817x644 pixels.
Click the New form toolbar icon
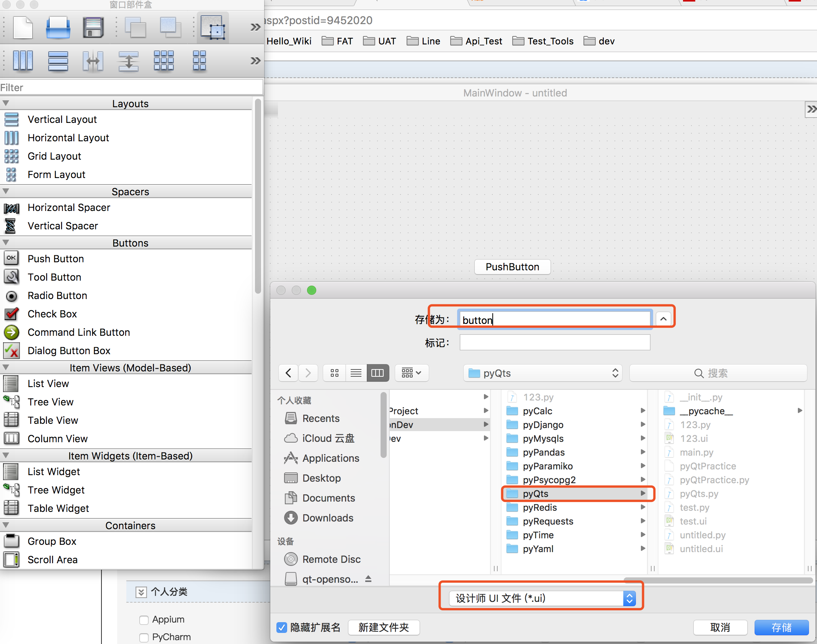click(x=23, y=28)
